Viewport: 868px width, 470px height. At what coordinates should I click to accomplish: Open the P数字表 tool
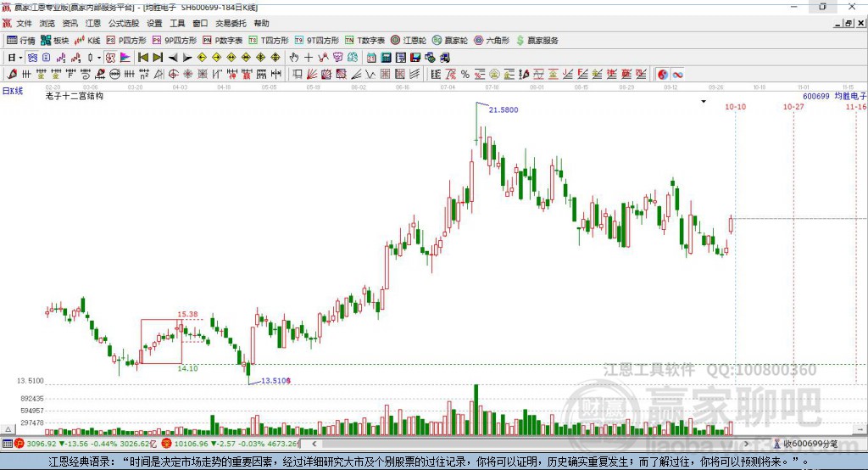223,41
